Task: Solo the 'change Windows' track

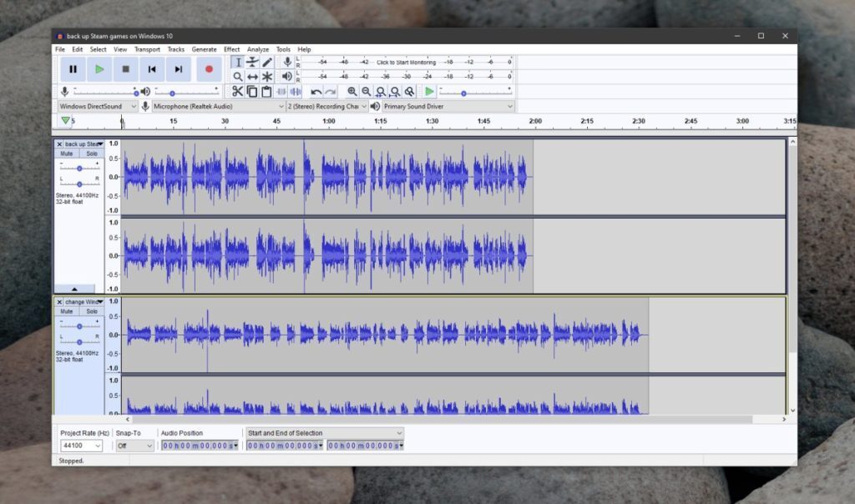Action: [92, 310]
